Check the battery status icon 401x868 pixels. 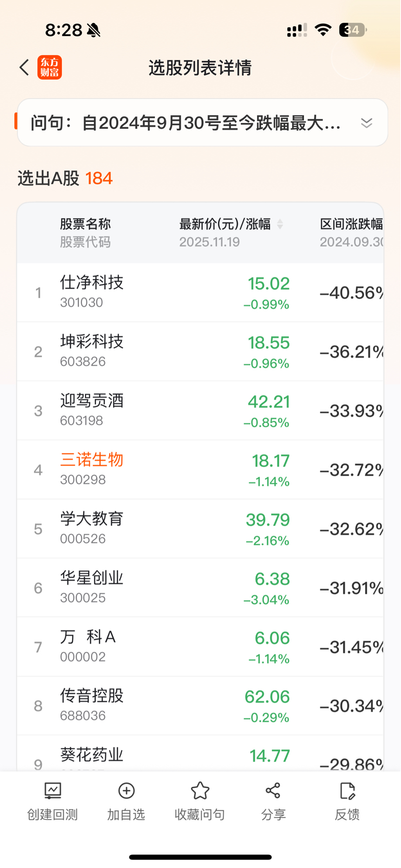[x=353, y=30]
